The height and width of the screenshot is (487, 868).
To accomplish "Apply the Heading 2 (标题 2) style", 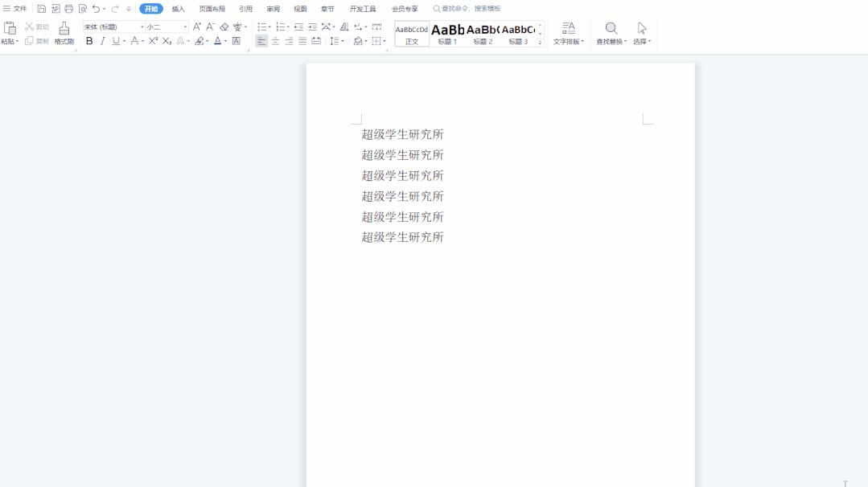I will (x=483, y=34).
